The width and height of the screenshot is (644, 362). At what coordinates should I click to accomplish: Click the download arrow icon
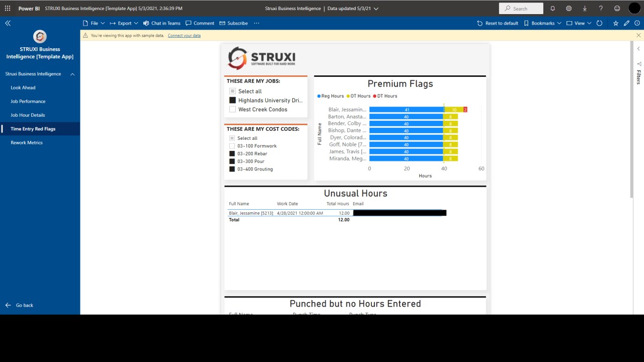tap(585, 9)
